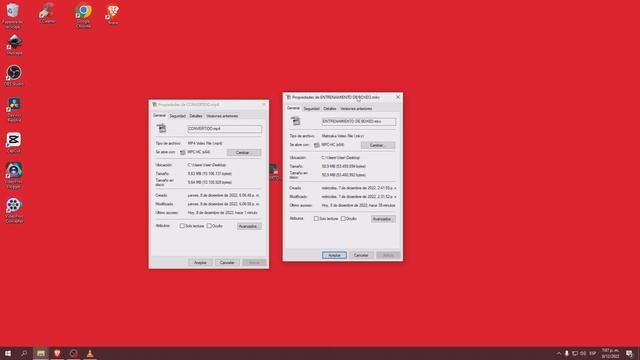Screen dimensions: 640x360
Task: Click the network icon in the system tray
Action: coord(575,353)
